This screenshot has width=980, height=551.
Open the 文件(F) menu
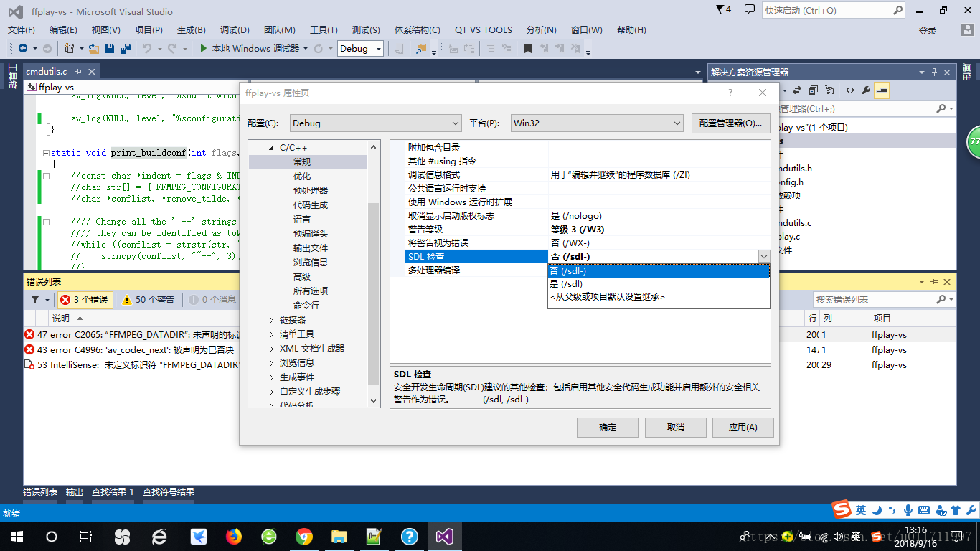click(21, 30)
